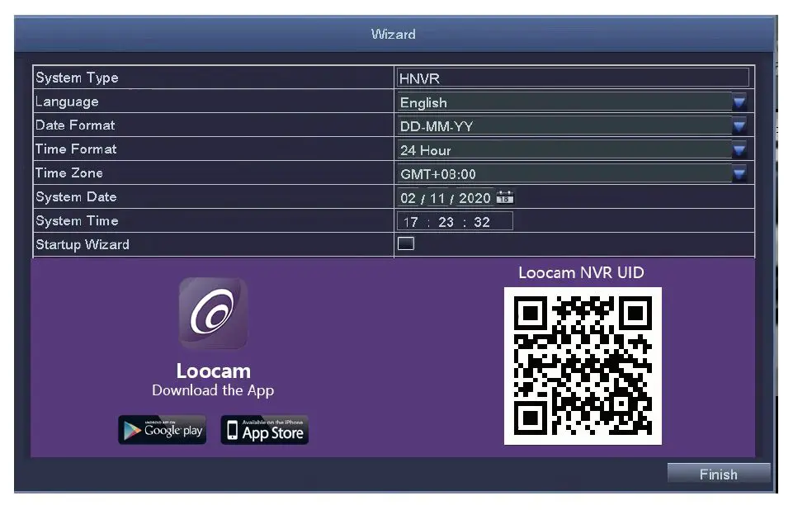Screen dimensions: 812x510
Task: Click the System Type label
Action: [x=78, y=78]
